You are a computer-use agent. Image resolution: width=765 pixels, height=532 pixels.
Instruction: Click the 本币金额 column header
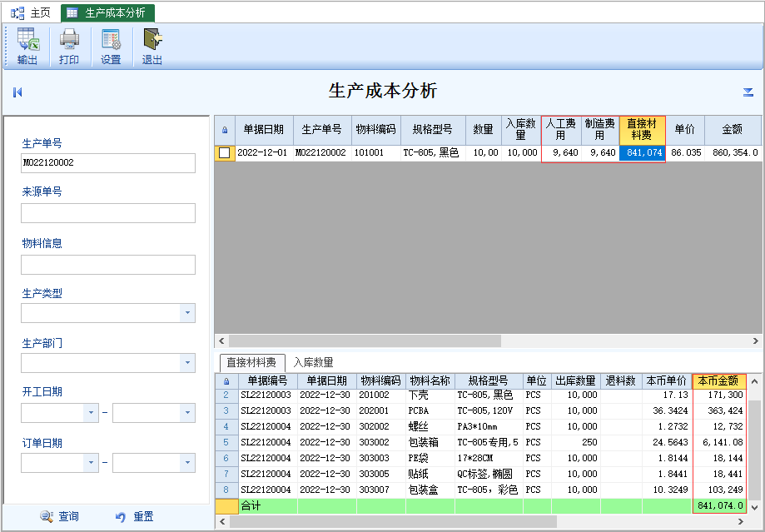[719, 381]
